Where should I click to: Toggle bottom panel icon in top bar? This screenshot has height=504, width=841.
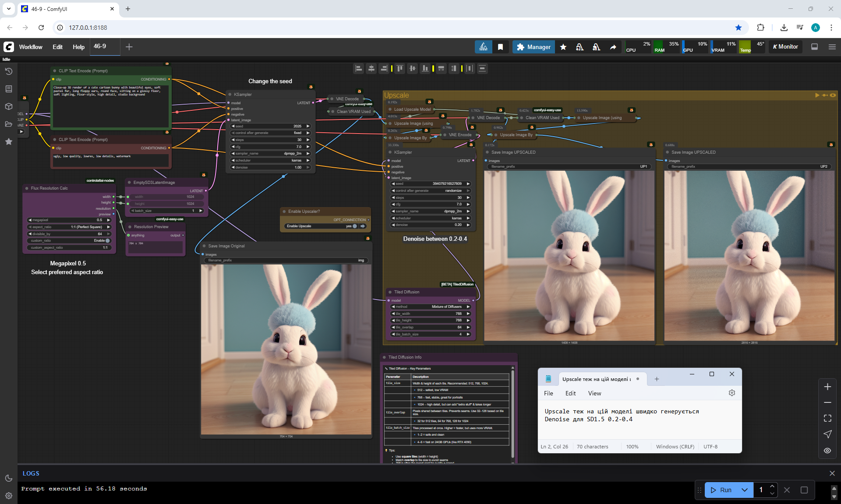tap(814, 47)
